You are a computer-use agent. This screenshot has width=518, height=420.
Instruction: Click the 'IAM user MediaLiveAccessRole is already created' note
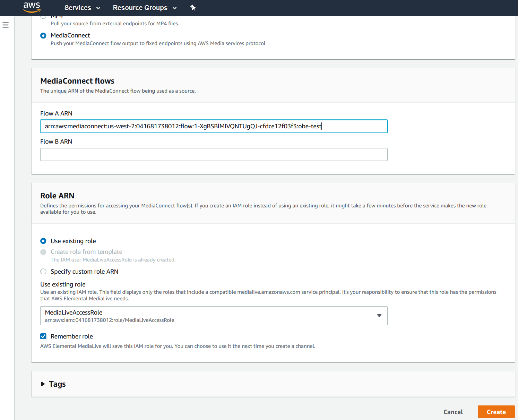pyautogui.click(x=113, y=260)
